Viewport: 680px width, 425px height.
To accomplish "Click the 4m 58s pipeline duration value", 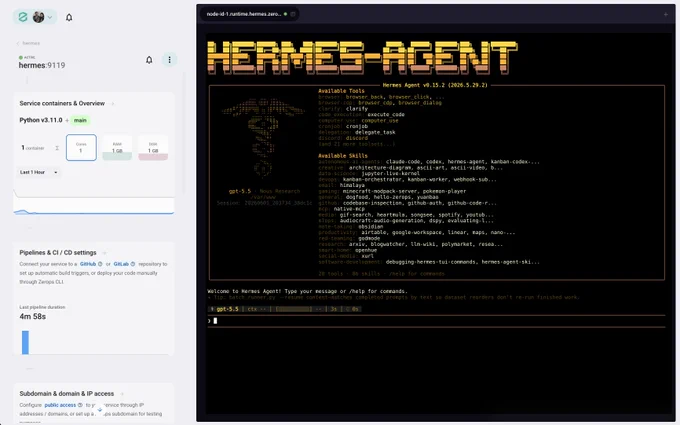I will coord(33,317).
